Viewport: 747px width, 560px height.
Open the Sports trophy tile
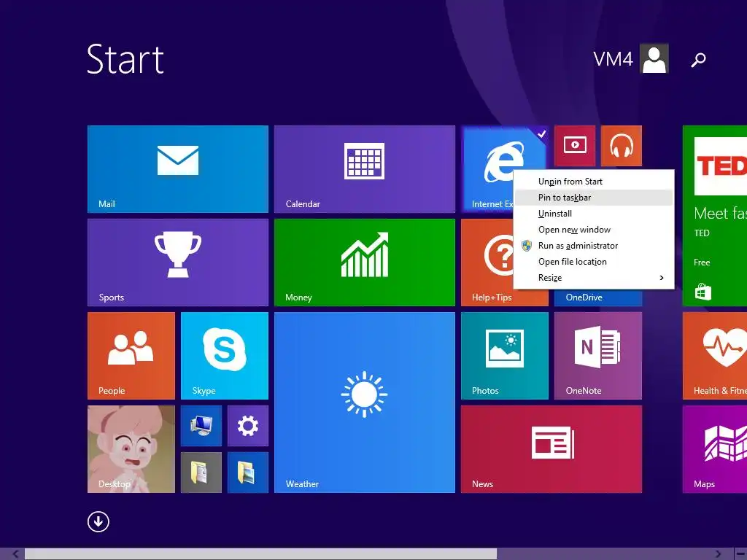point(178,262)
